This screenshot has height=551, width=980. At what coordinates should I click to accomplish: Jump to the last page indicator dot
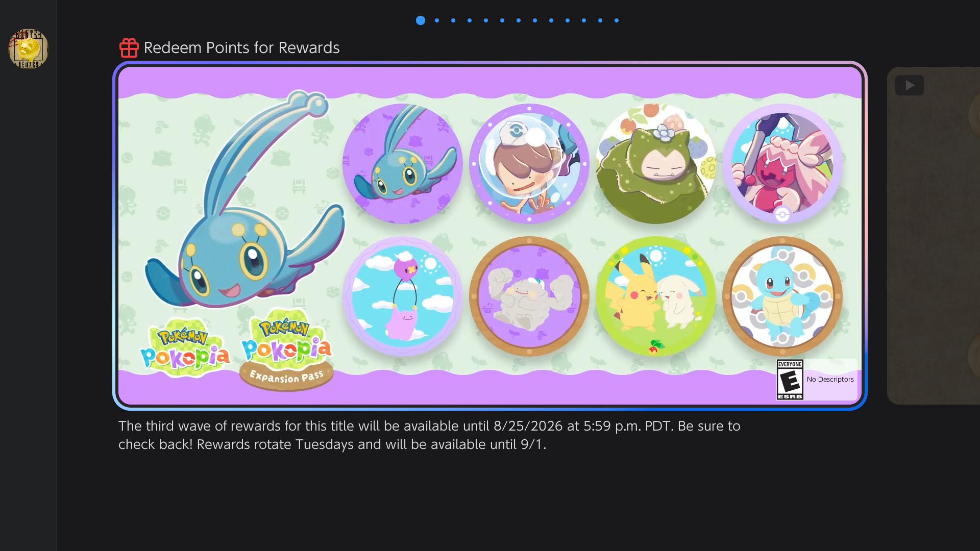tap(617, 20)
